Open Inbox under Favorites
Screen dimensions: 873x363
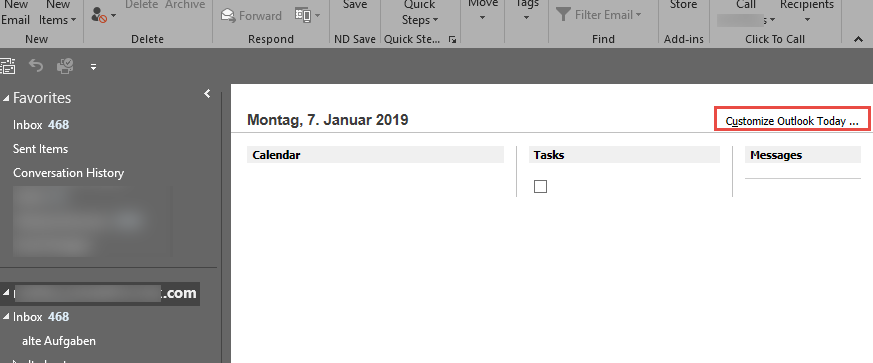tap(41, 125)
